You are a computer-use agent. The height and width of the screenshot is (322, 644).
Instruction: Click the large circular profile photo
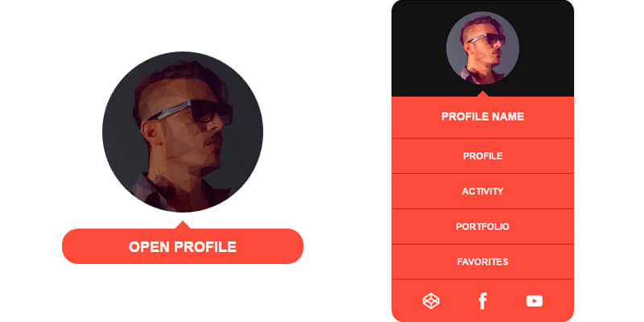(x=183, y=132)
